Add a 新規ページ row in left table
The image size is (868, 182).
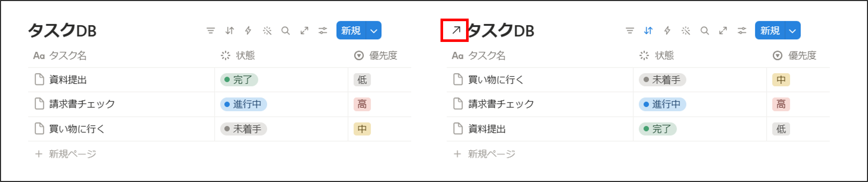66,154
